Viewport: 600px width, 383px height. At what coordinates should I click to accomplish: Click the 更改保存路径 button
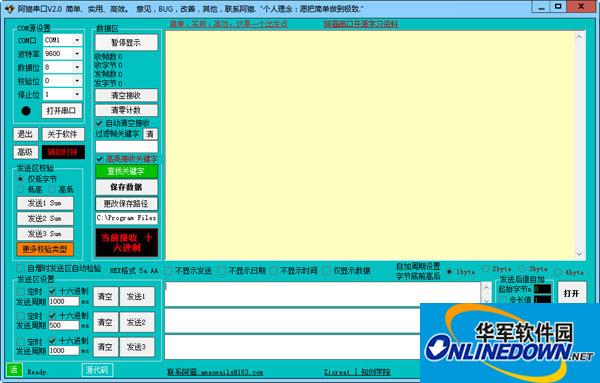coord(126,204)
